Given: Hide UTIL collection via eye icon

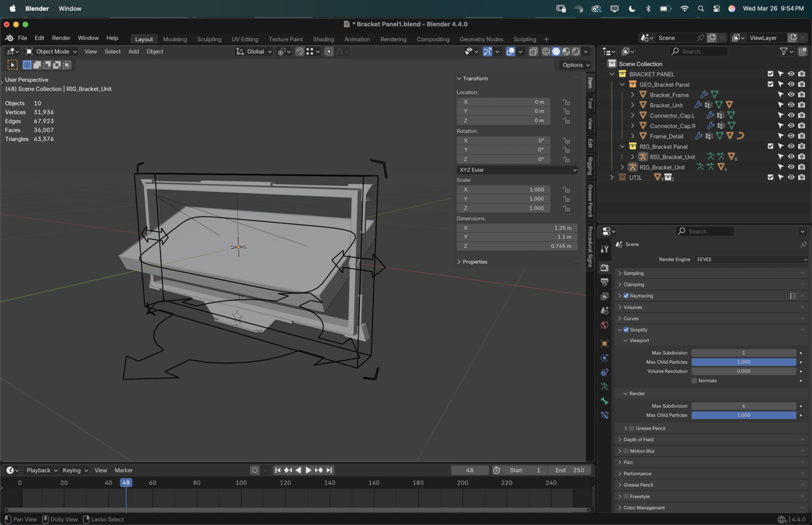Looking at the screenshot, I should click(791, 178).
